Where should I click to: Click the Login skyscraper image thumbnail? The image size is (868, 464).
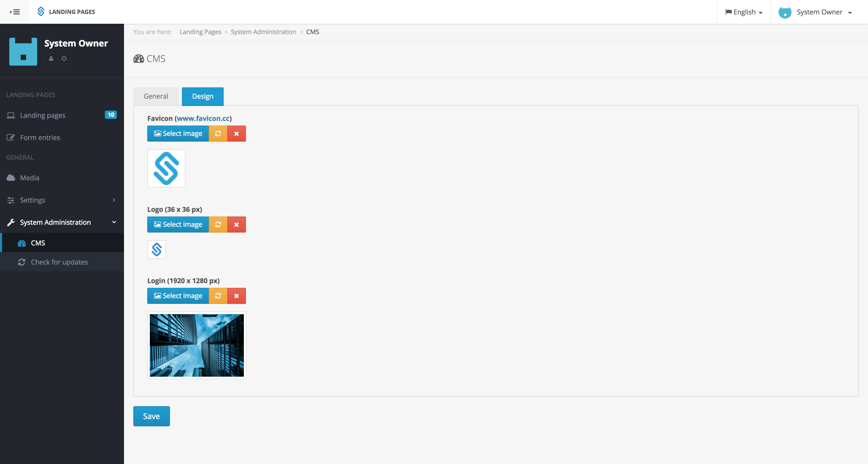196,345
